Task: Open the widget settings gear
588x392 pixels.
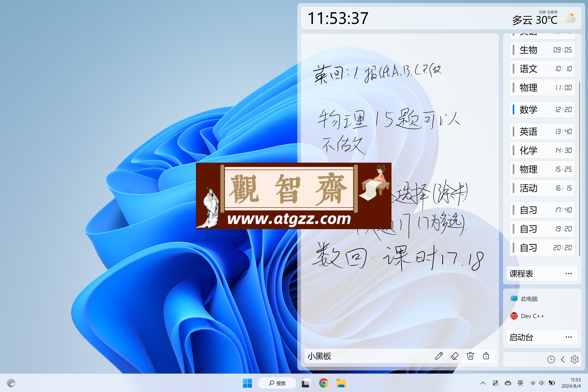Action: [574, 359]
